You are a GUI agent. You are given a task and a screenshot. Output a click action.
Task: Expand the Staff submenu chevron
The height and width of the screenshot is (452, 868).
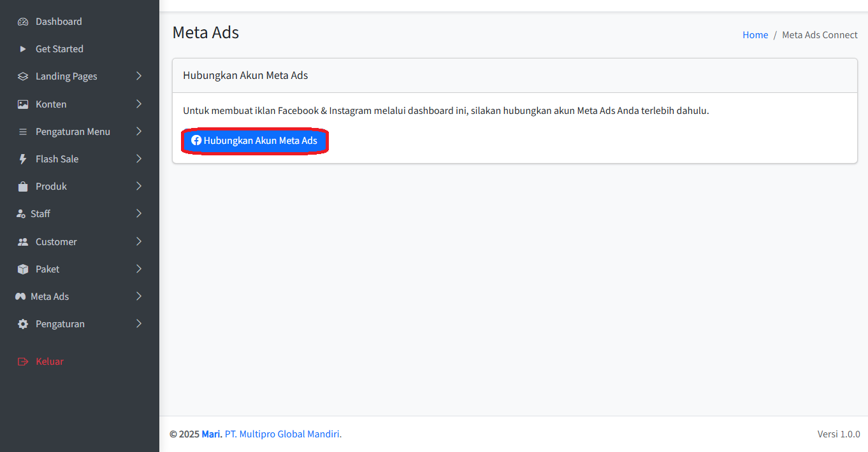click(x=139, y=214)
